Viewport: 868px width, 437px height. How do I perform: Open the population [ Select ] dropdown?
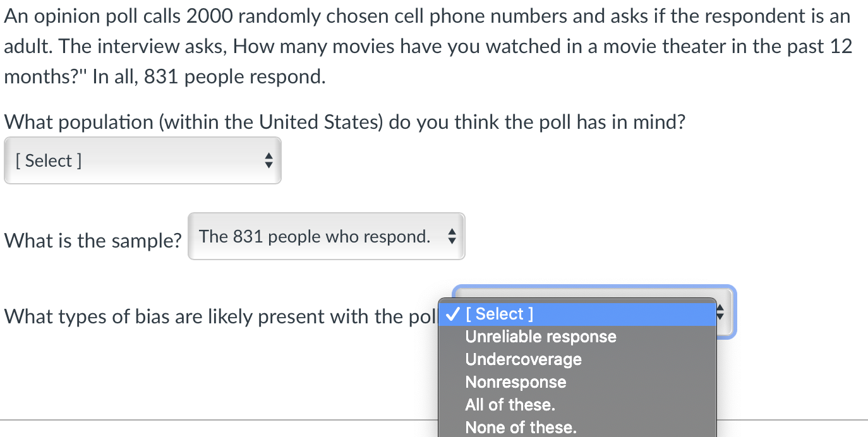142,160
